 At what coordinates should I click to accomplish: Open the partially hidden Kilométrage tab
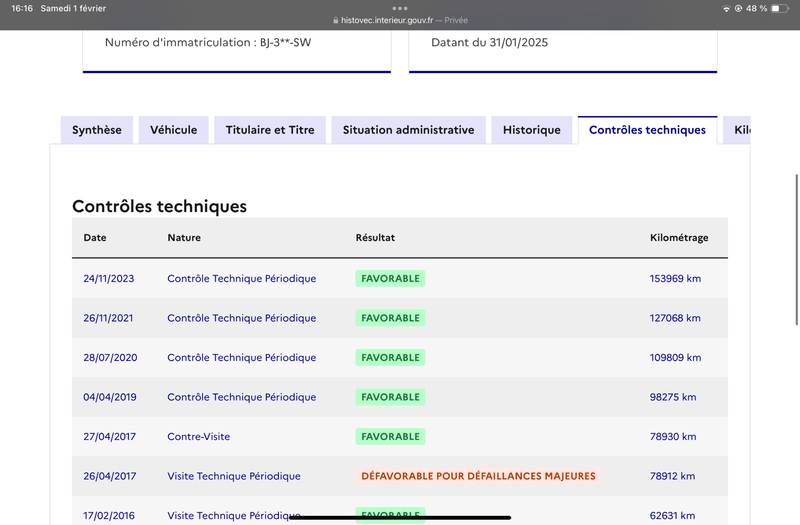tap(737, 130)
